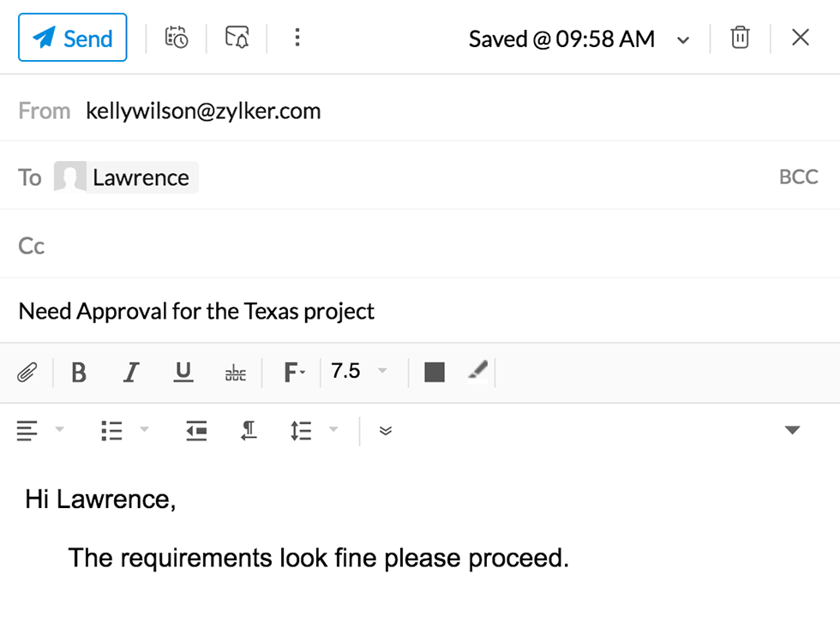This screenshot has height=634, width=840.
Task: Open the font family picker
Action: click(x=294, y=372)
